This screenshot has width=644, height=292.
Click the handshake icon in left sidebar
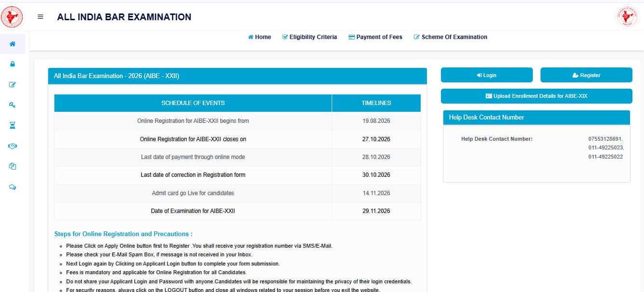coord(13,146)
